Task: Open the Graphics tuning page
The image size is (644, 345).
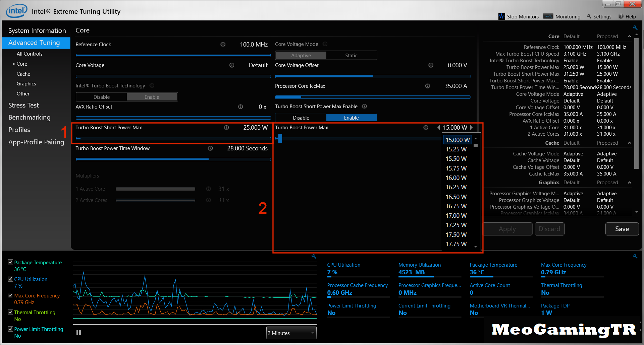Action: 26,83
